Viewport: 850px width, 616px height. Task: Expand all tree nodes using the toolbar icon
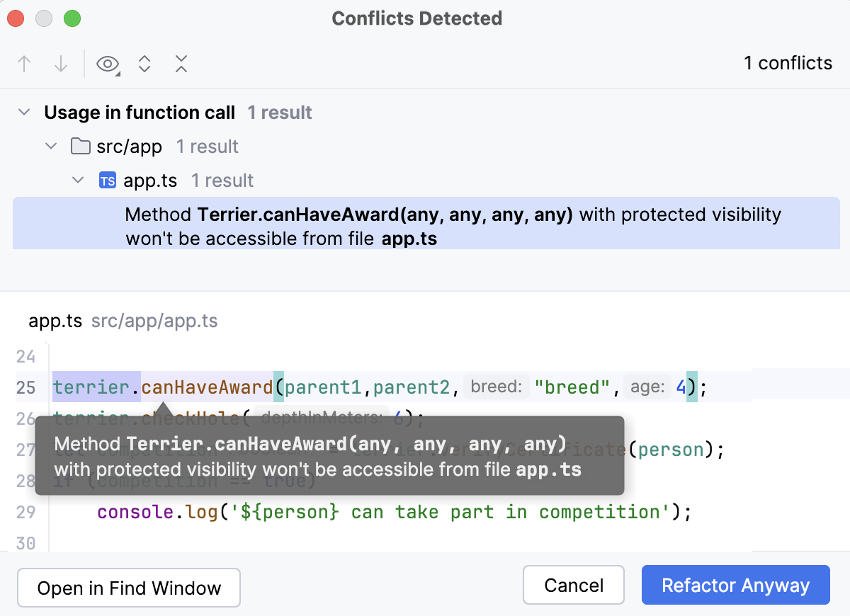click(x=144, y=64)
